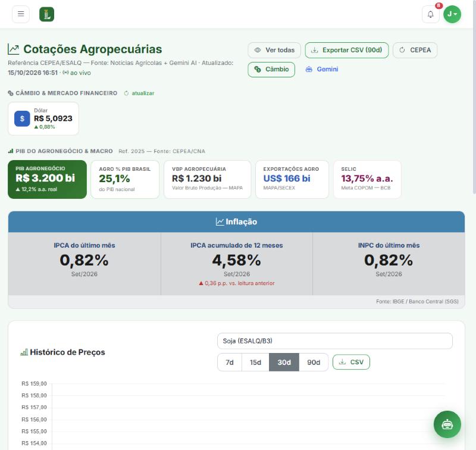Open the J user avatar dropdown
Screen dimensions: 476x450
(452, 14)
